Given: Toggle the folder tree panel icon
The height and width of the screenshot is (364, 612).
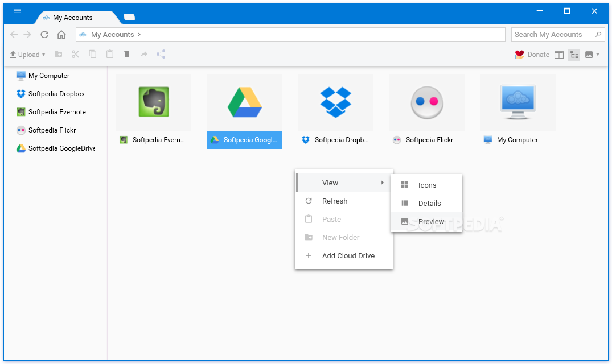Looking at the screenshot, I should (x=574, y=55).
